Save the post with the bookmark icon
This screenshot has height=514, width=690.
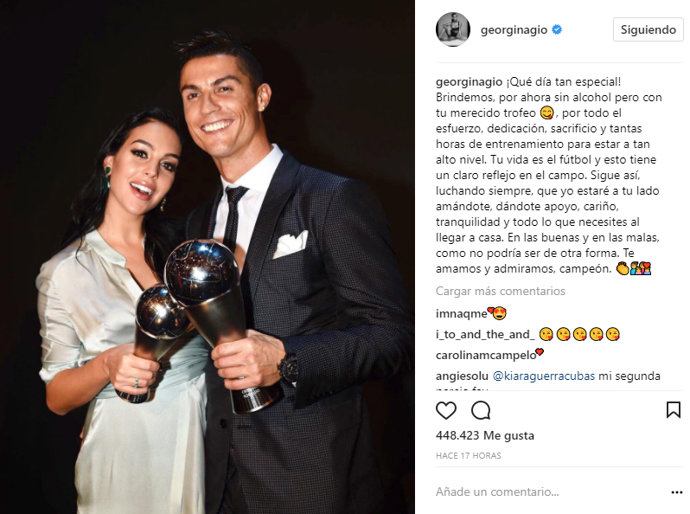pos(673,410)
